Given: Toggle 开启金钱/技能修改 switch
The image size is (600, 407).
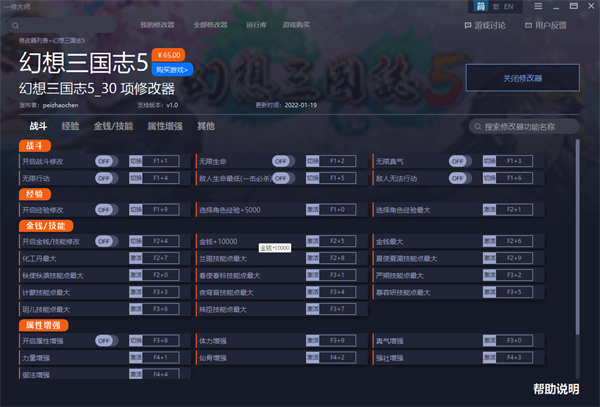Looking at the screenshot, I should (106, 241).
